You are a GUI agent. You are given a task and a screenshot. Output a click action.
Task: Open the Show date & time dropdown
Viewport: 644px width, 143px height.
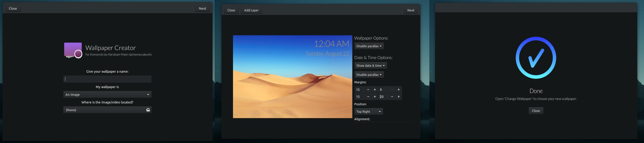click(x=370, y=66)
